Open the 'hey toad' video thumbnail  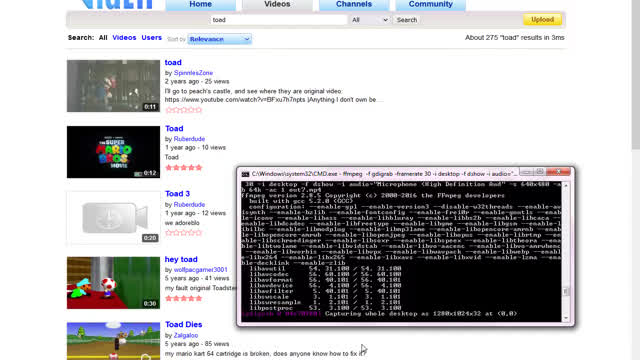[x=113, y=283]
